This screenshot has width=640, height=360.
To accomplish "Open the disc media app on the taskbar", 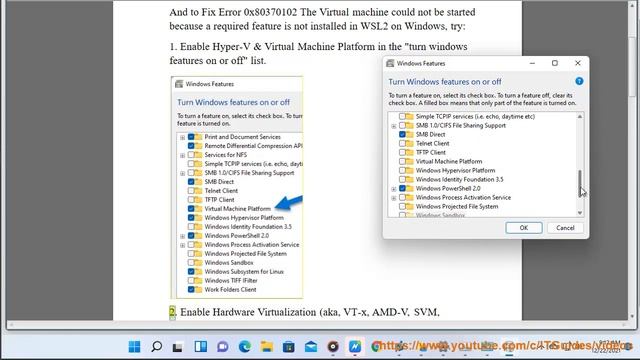I will [333, 347].
